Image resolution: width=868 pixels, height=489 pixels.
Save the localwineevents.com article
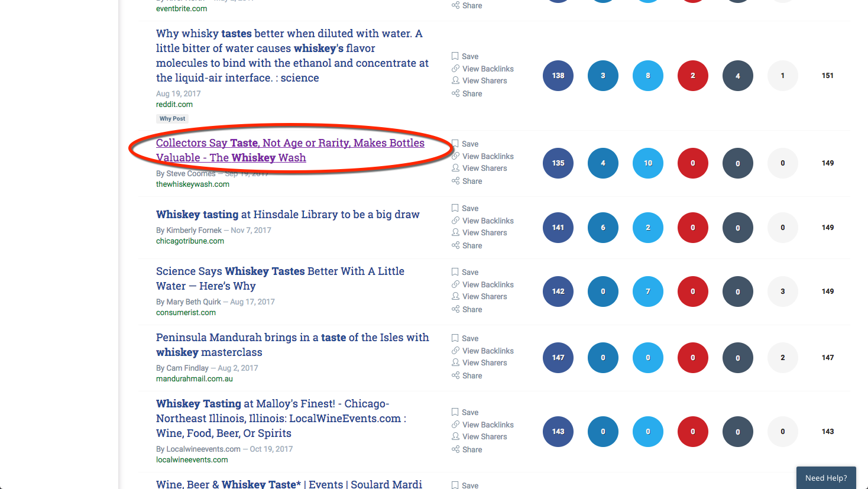(465, 412)
